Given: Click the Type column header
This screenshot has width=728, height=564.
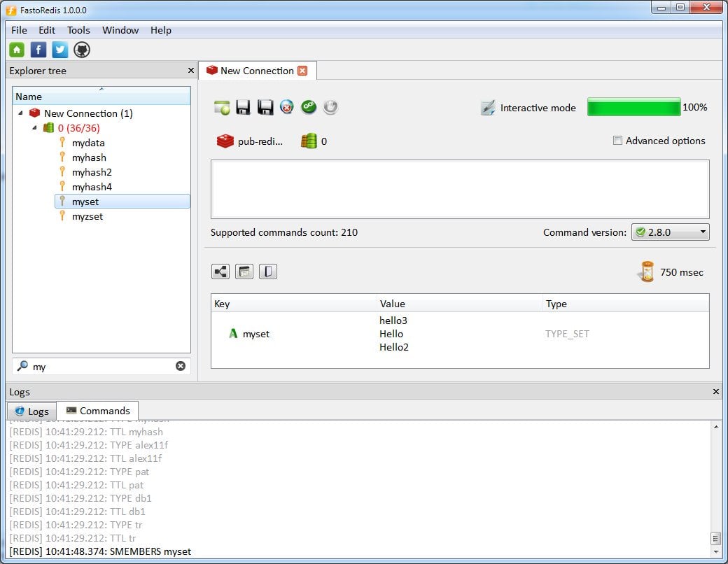Looking at the screenshot, I should [626, 304].
